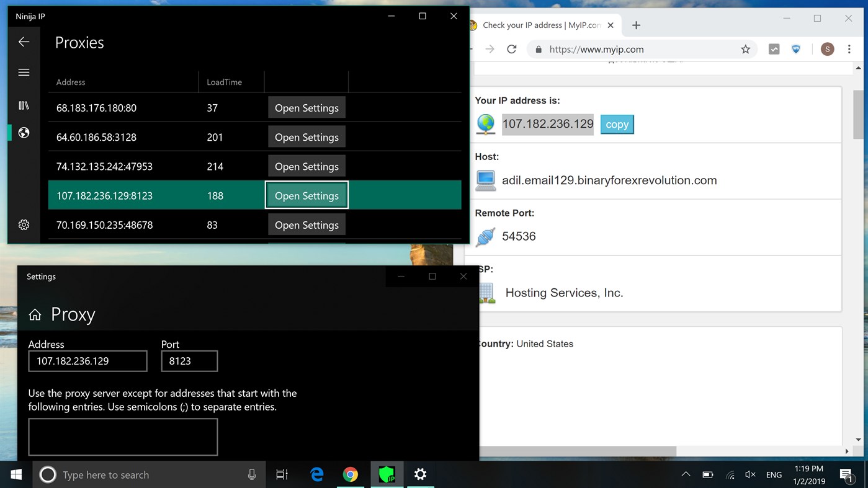Copy the IP address 107.182.236.129
The height and width of the screenshot is (488, 868).
pyautogui.click(x=617, y=124)
